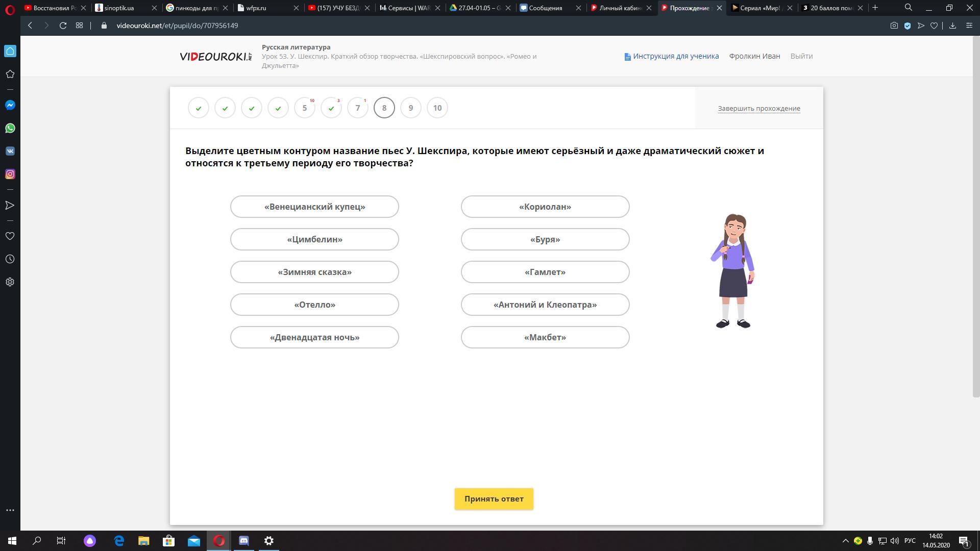This screenshot has width=980, height=551.
Task: Open downloads icon in toolbar
Action: tap(952, 26)
